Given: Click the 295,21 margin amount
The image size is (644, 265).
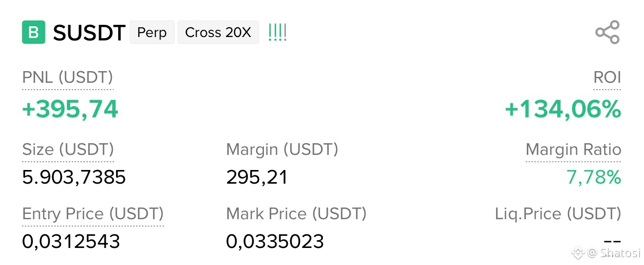Looking at the screenshot, I should [x=257, y=178].
